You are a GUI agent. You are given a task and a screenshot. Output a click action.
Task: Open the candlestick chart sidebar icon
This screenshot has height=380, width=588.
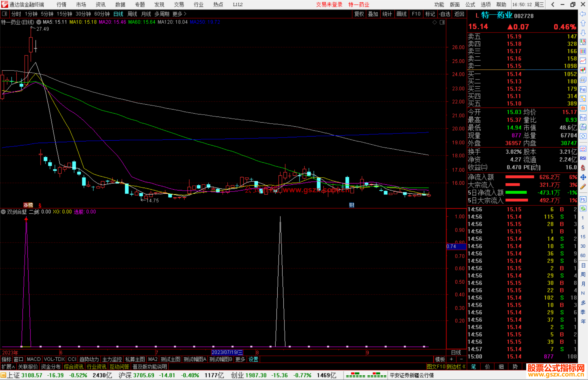[583, 70]
